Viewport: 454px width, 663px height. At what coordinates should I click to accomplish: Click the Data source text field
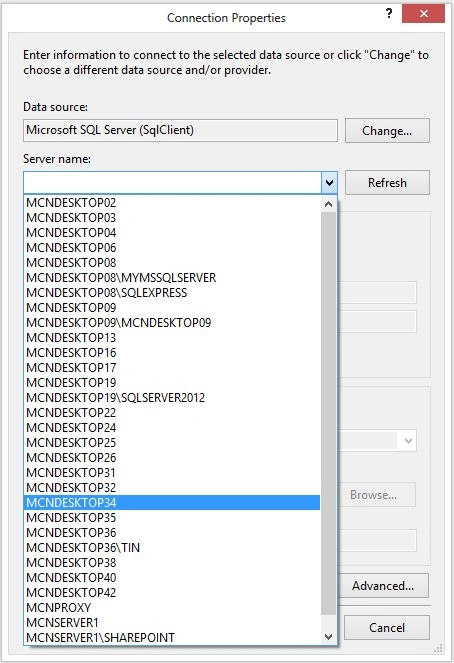click(181, 130)
